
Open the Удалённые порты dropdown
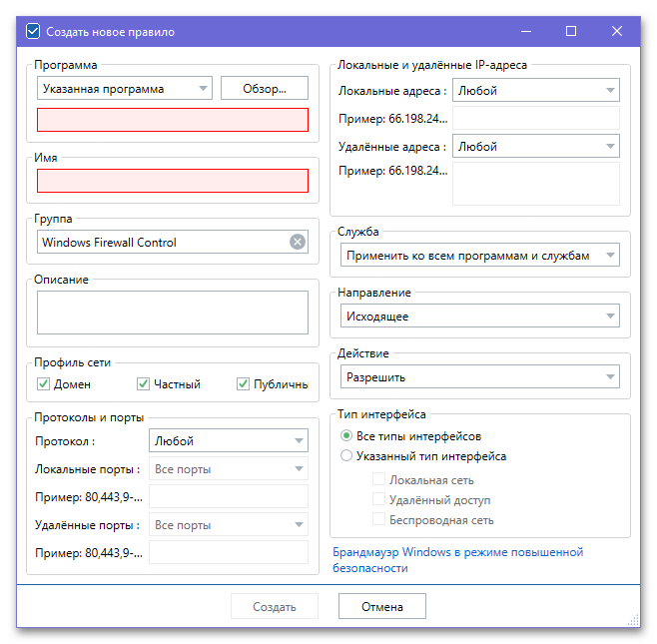point(229,524)
